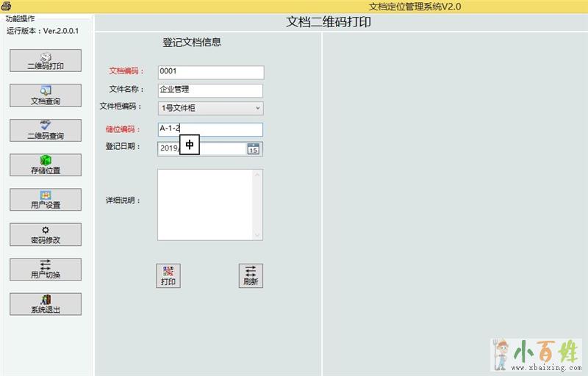The width and height of the screenshot is (588, 376).
Task: Click the 详细说明 scrollbar up arrow
Action: (257, 175)
